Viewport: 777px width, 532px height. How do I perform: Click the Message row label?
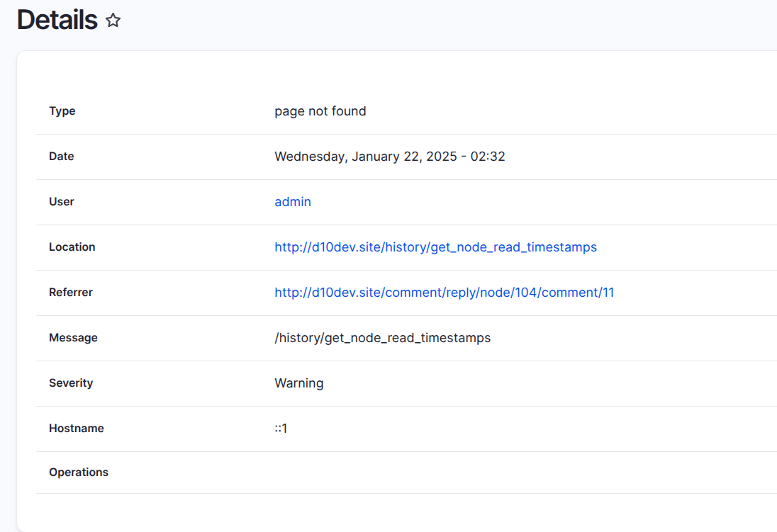[x=73, y=338]
